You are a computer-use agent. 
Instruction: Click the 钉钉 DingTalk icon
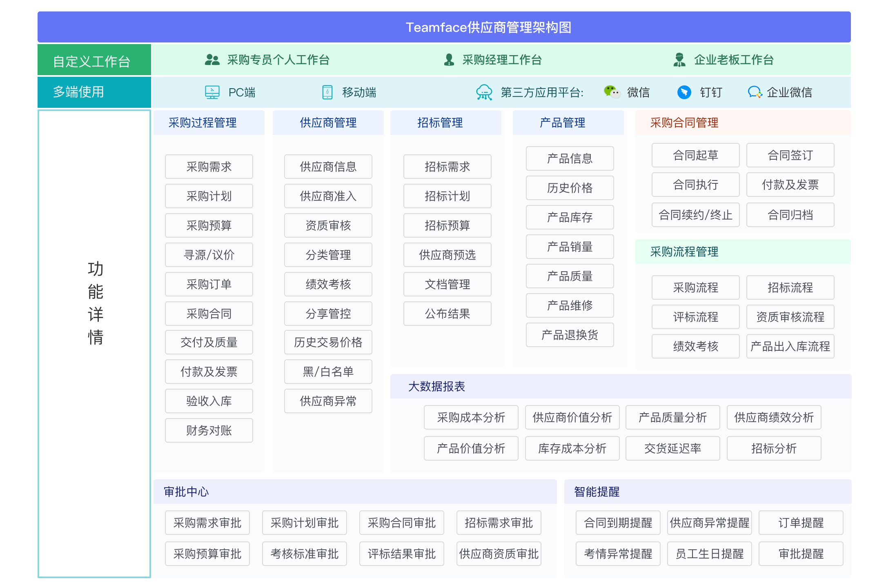[684, 92]
